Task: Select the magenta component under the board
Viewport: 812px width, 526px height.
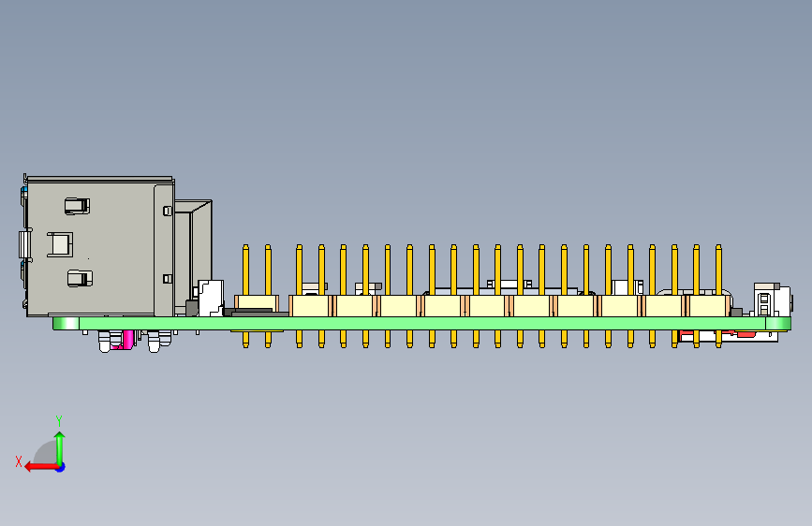Action: (127, 339)
